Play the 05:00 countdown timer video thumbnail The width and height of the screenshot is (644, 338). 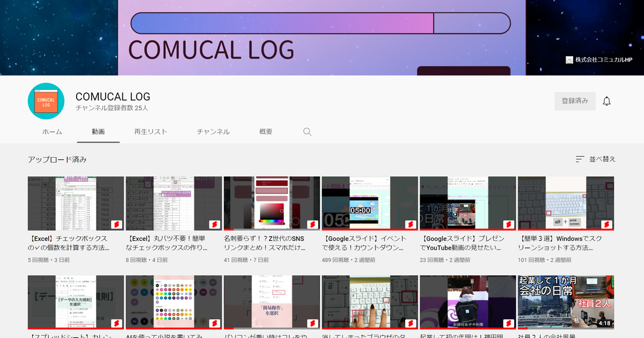pos(370,203)
